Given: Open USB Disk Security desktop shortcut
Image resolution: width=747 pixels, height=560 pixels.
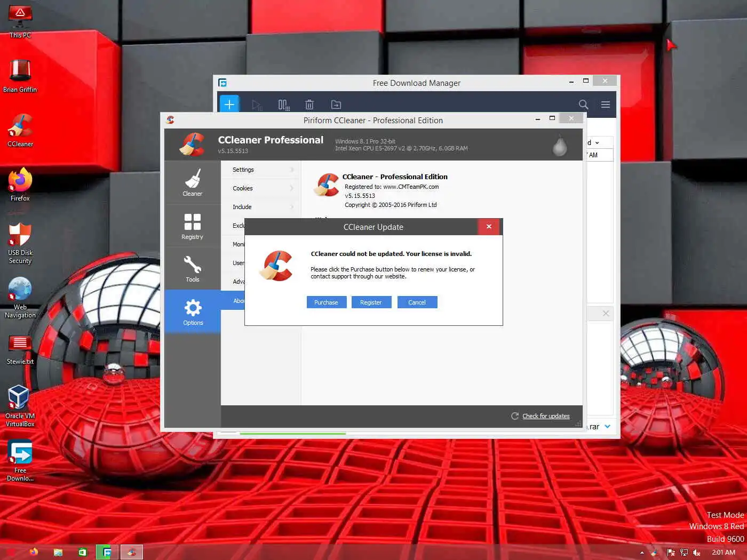Looking at the screenshot, I should click(x=20, y=243).
